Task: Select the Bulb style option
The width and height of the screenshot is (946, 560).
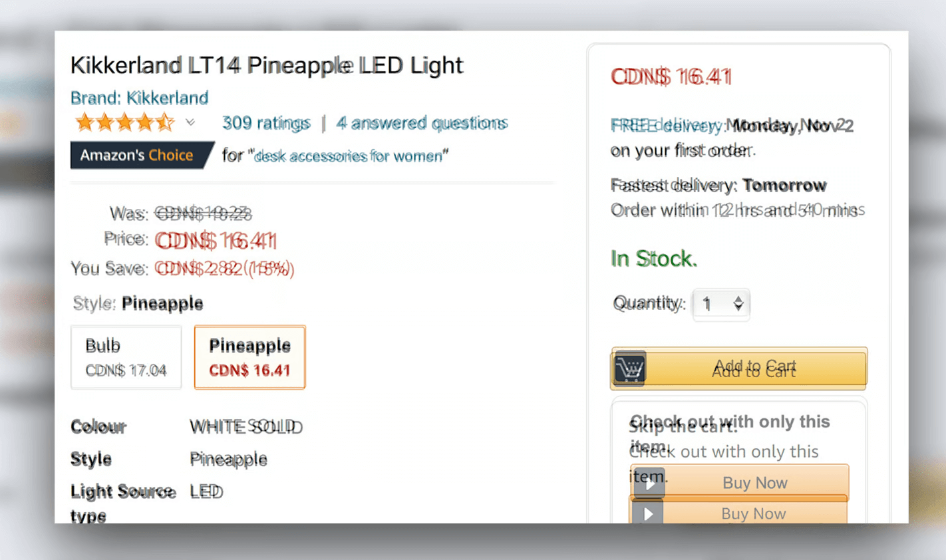Action: [x=126, y=357]
